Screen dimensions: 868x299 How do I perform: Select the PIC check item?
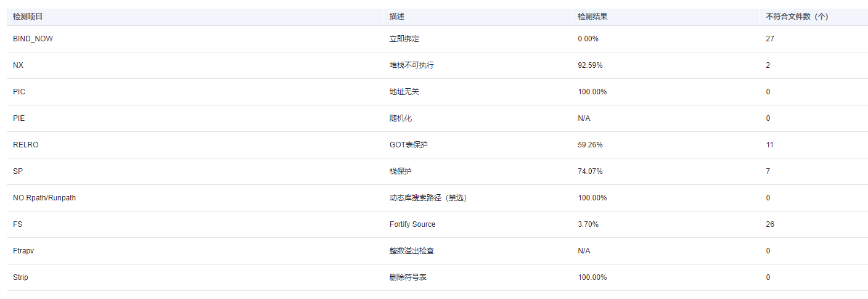(19, 92)
